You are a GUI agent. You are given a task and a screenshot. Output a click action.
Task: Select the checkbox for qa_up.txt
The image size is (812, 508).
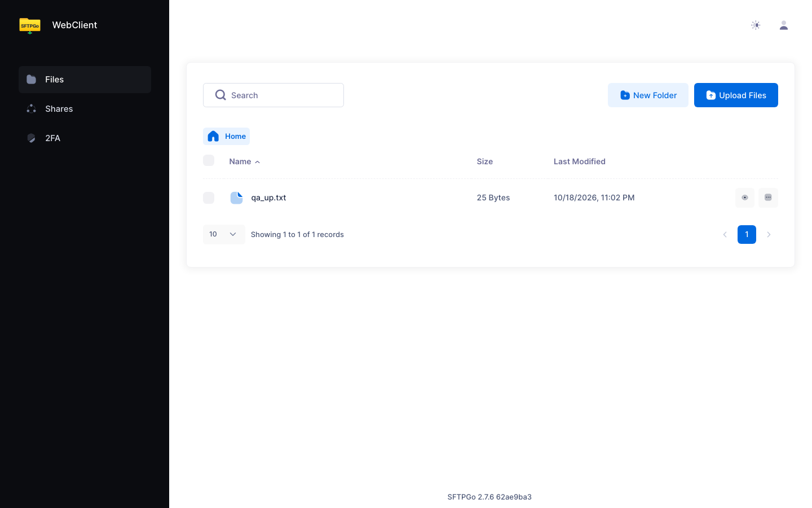pos(209,198)
